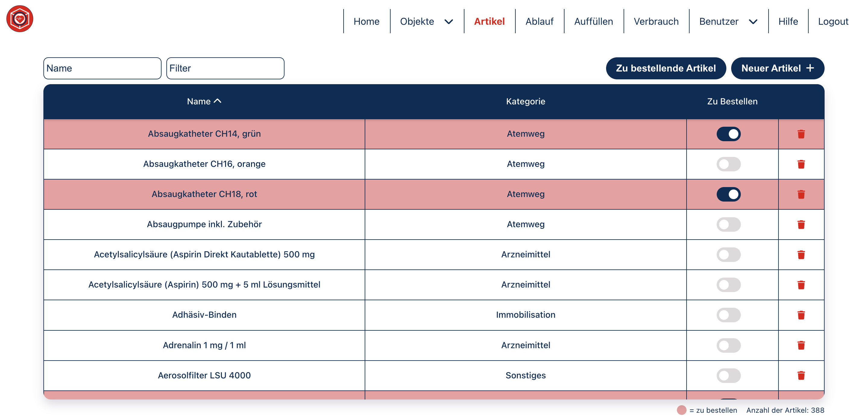This screenshot has height=420, width=868.
Task: Open the Benutzer dropdown chevron
Action: pyautogui.click(x=753, y=22)
